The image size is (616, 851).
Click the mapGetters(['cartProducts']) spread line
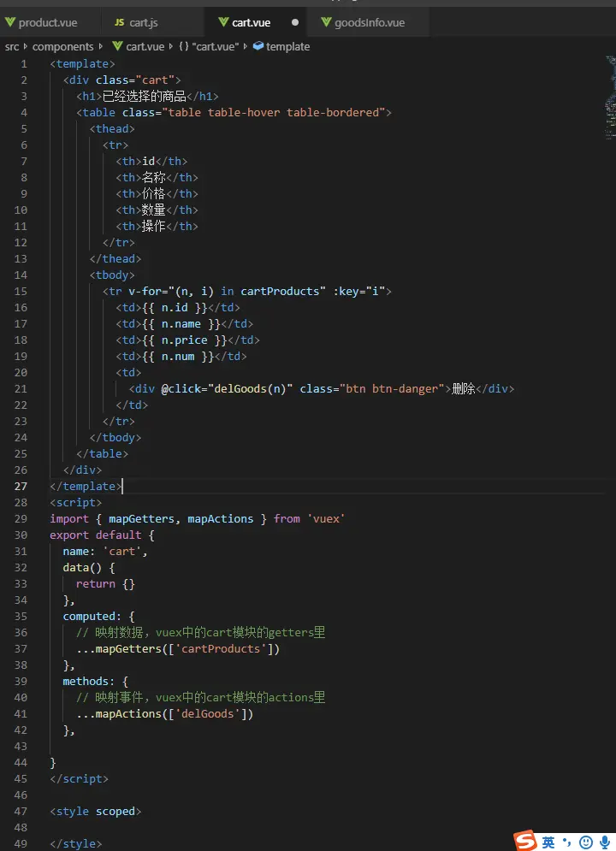click(x=178, y=649)
